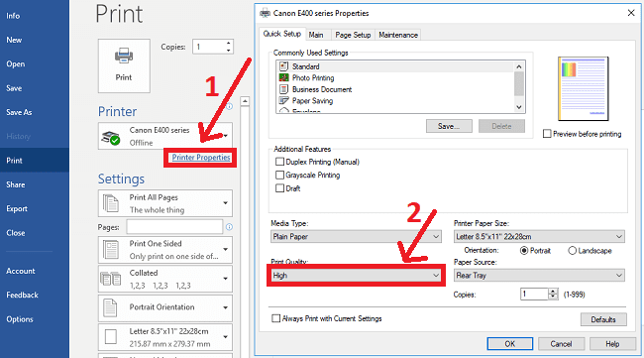Click the Paper Saving icon in list

(x=283, y=100)
